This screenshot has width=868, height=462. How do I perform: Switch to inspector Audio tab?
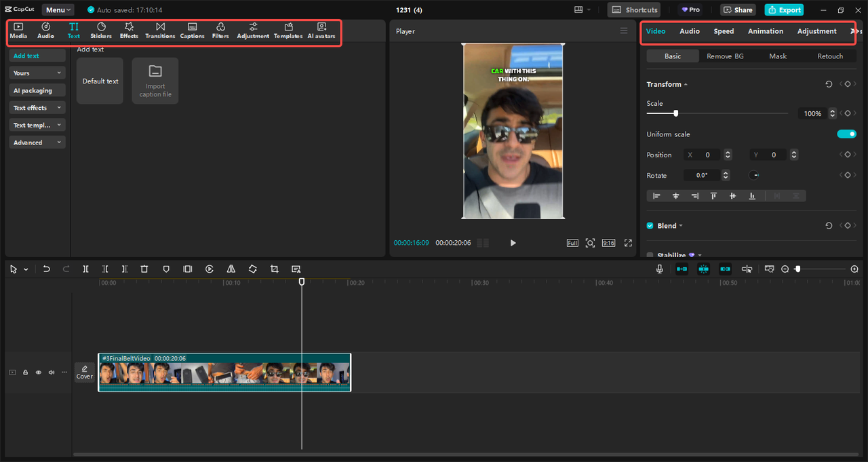click(x=690, y=31)
